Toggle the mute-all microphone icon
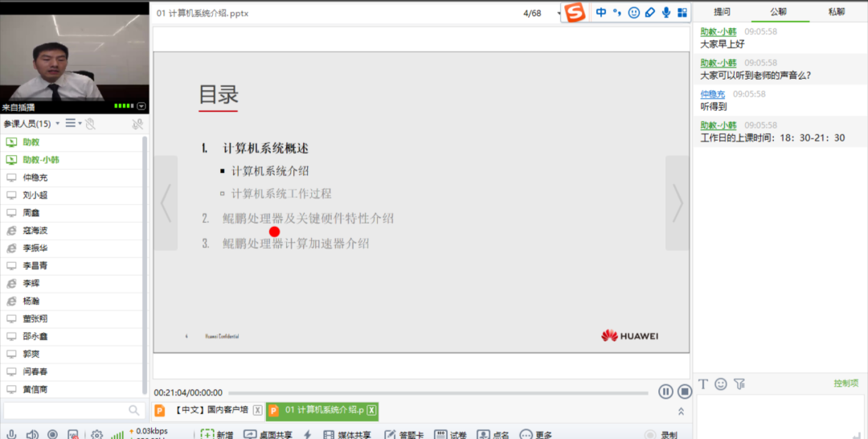This screenshot has width=868, height=439. [137, 124]
